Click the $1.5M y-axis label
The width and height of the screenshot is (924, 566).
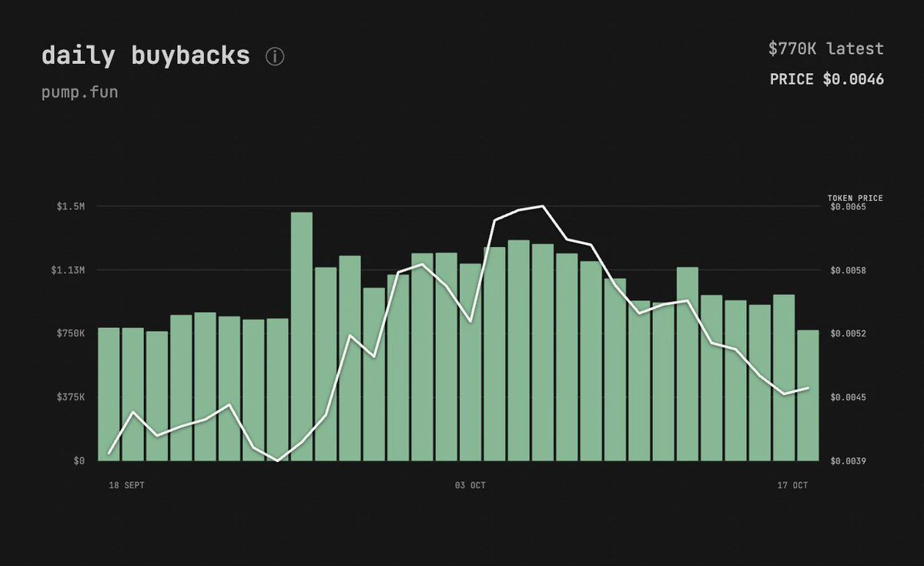tap(70, 206)
